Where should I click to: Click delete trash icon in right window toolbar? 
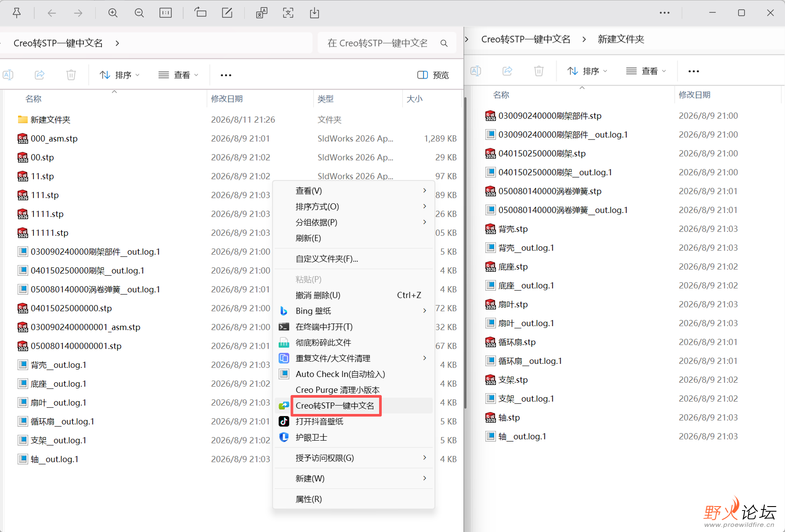539,71
